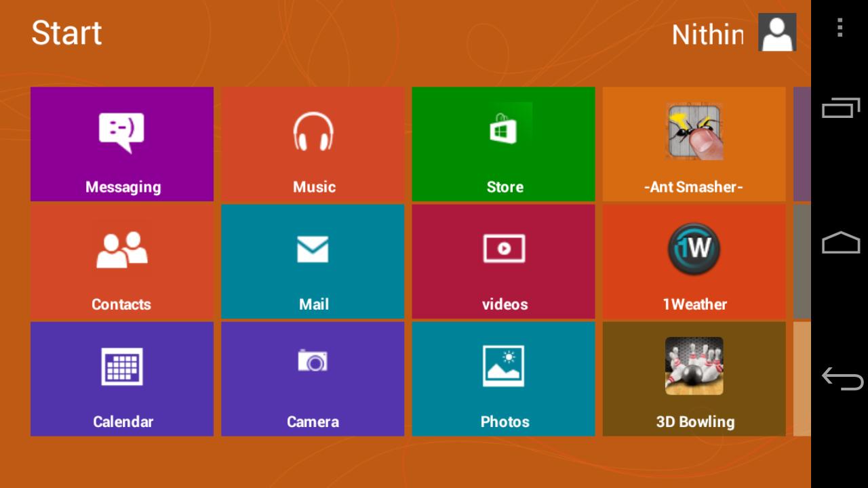Open the Photos tile

click(x=503, y=378)
